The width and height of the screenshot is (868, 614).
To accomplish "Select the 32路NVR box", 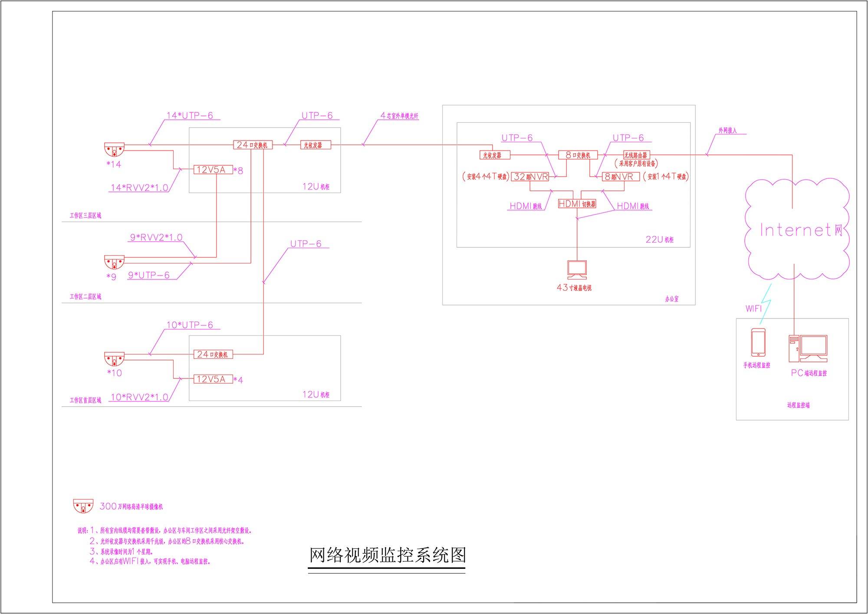I will (530, 177).
